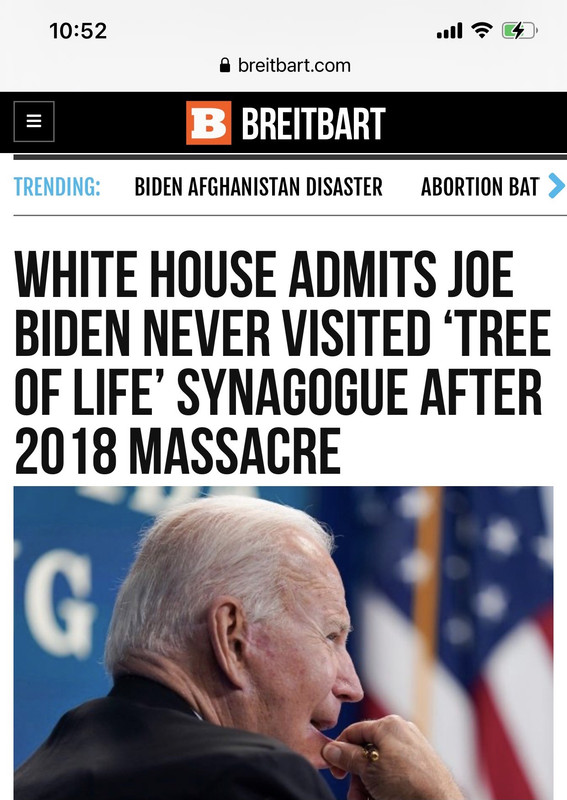This screenshot has height=800, width=567.
Task: Tap the BREITBART wordmark text
Action: pyautogui.click(x=313, y=123)
